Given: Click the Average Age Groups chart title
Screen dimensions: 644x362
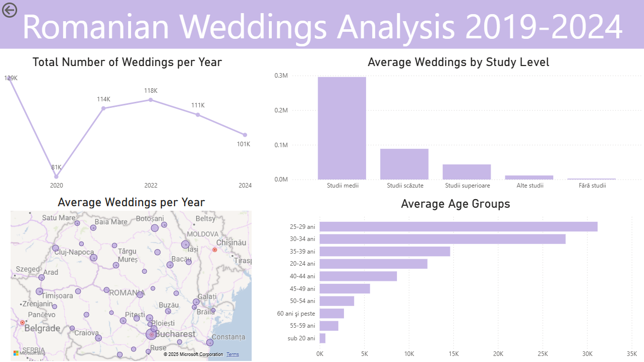Looking at the screenshot, I should coord(455,204).
